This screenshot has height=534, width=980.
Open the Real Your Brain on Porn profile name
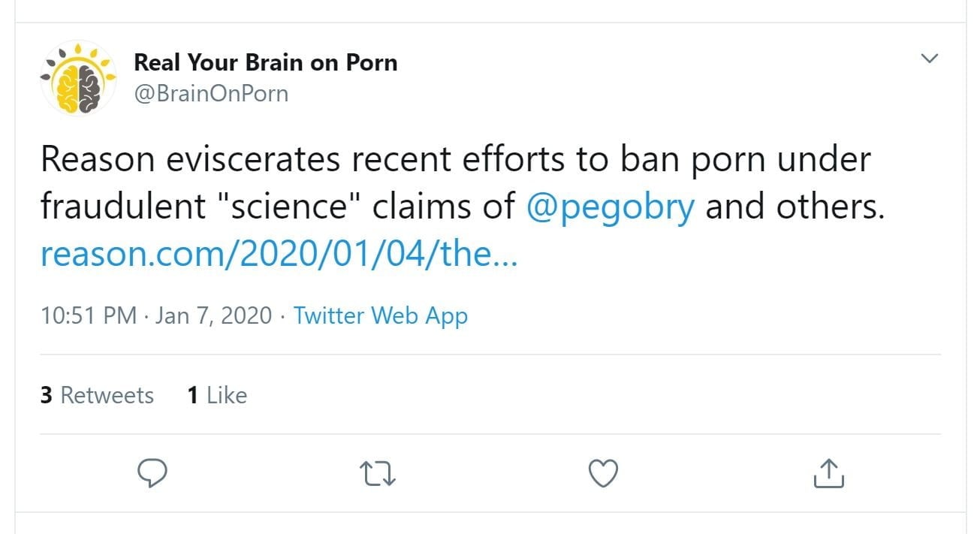(265, 62)
